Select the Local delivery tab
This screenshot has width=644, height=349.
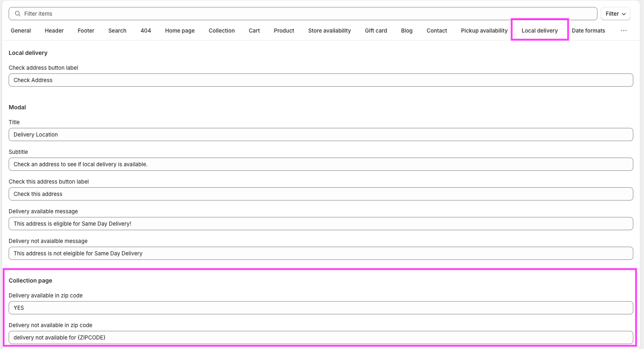pos(539,31)
